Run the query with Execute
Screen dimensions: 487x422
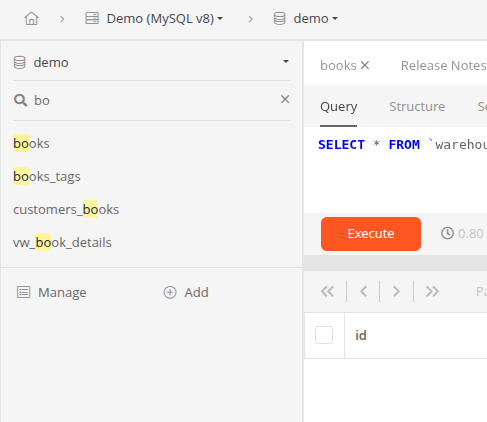click(371, 234)
